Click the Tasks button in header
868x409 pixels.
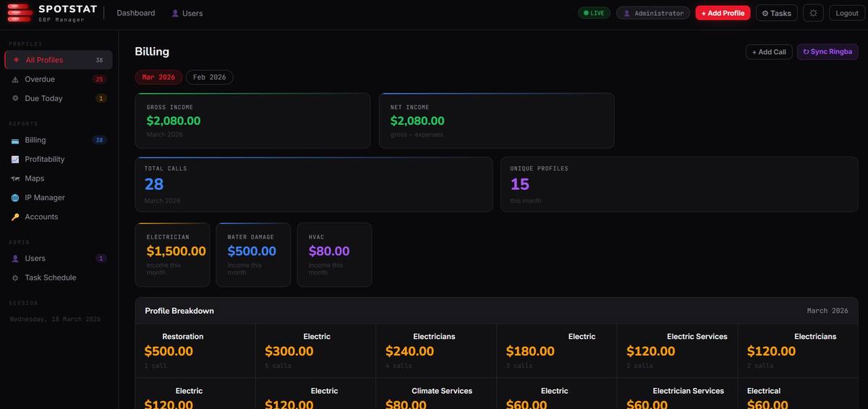(776, 13)
